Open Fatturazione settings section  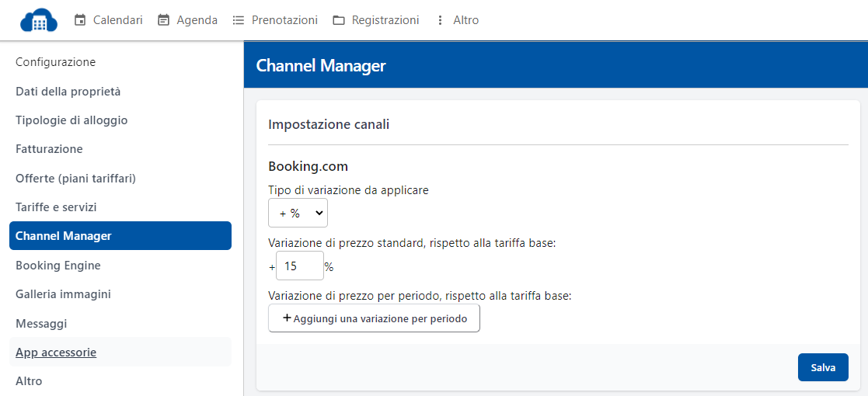pos(49,149)
